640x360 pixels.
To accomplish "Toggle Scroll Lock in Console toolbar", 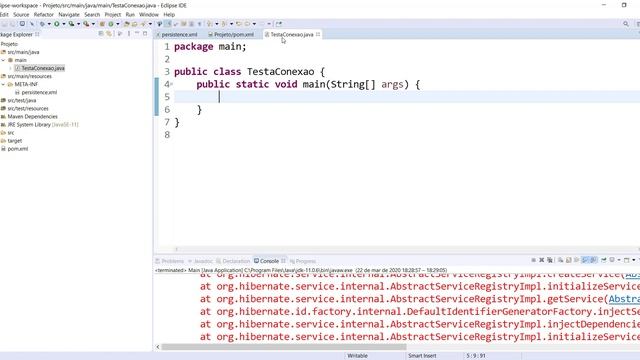I will coord(569,260).
